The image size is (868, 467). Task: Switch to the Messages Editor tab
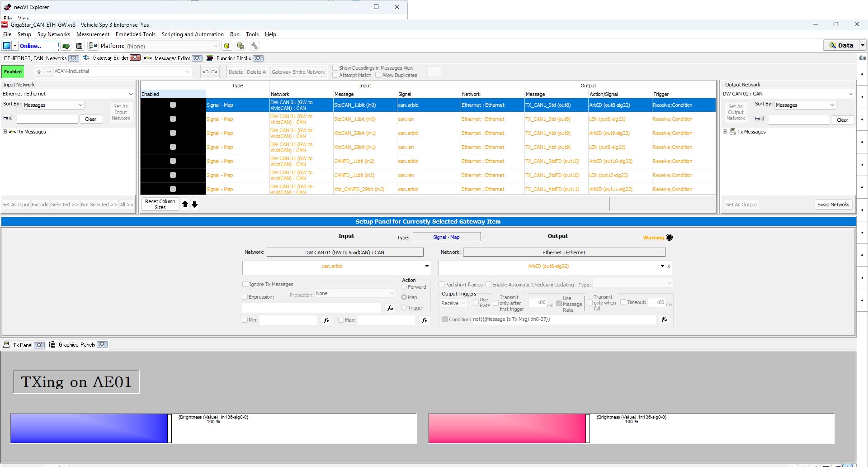click(x=172, y=58)
